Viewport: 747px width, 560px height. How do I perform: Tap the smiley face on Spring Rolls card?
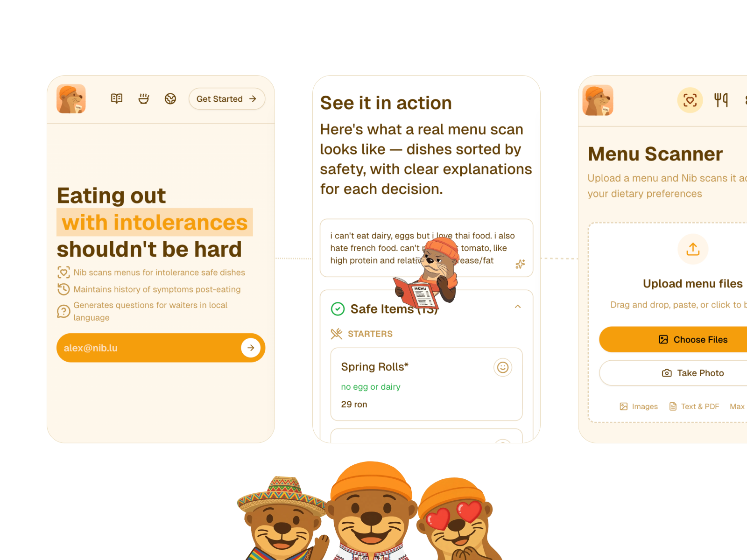click(x=503, y=368)
